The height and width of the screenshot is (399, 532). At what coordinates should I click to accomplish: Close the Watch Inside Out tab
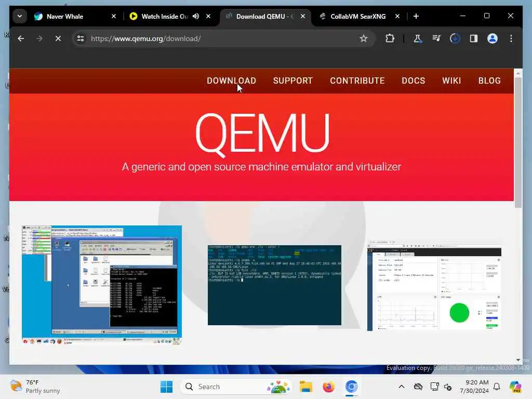click(208, 16)
